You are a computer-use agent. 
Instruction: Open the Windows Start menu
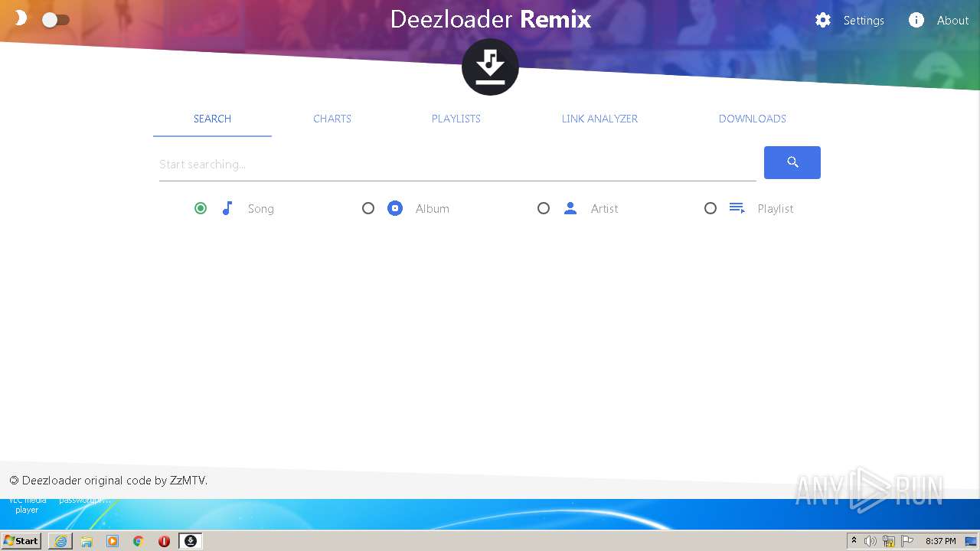tap(21, 541)
